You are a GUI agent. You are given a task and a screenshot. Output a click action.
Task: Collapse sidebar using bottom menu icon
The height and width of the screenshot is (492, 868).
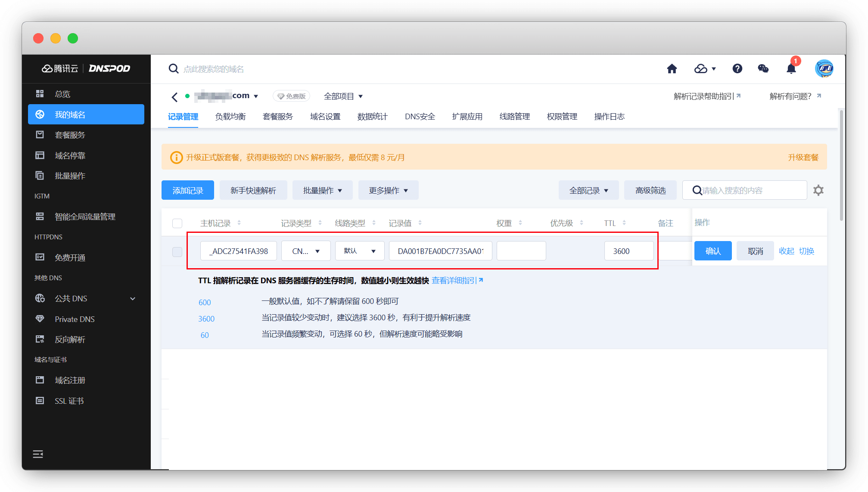tap(38, 454)
